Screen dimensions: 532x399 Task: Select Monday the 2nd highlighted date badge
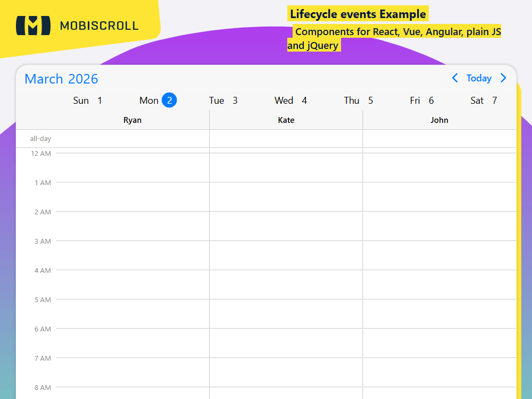[x=168, y=100]
